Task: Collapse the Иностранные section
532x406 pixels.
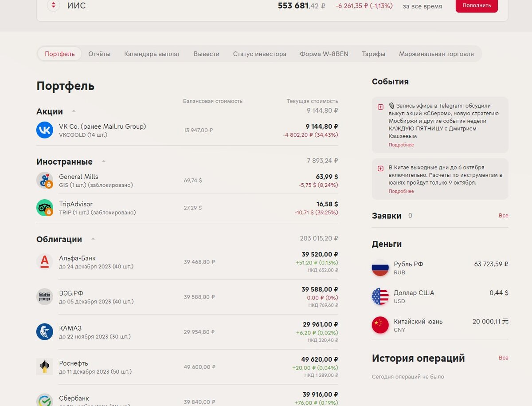Action: click(x=104, y=161)
